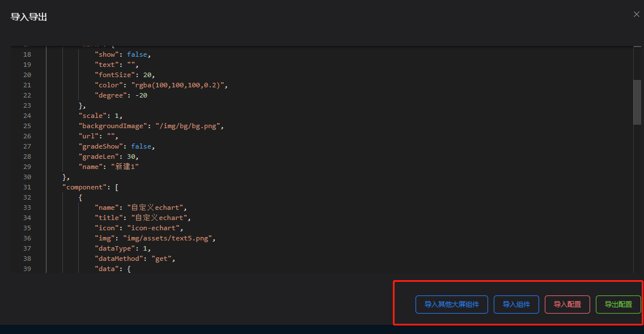Click the 导入其他大屏组件 button

click(451, 305)
